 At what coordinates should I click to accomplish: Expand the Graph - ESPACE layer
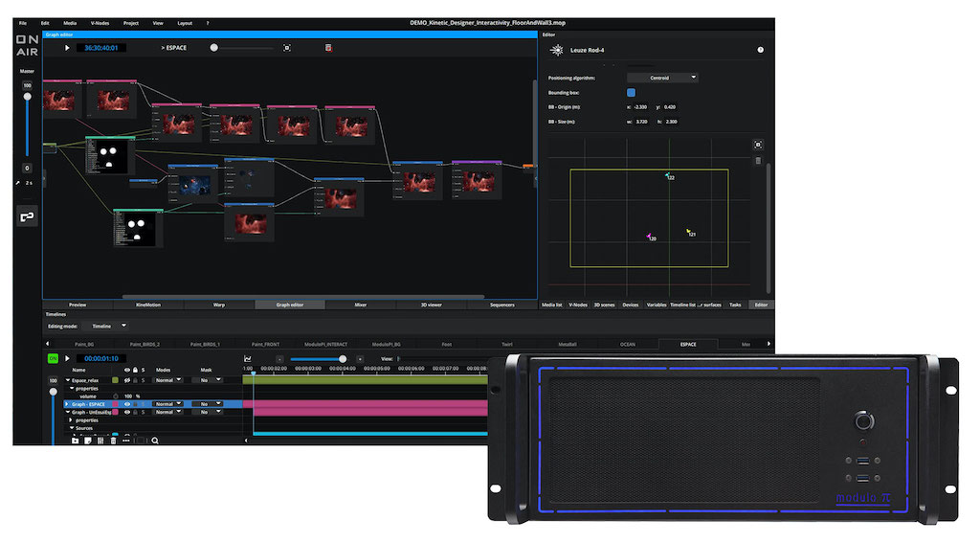tap(66, 404)
